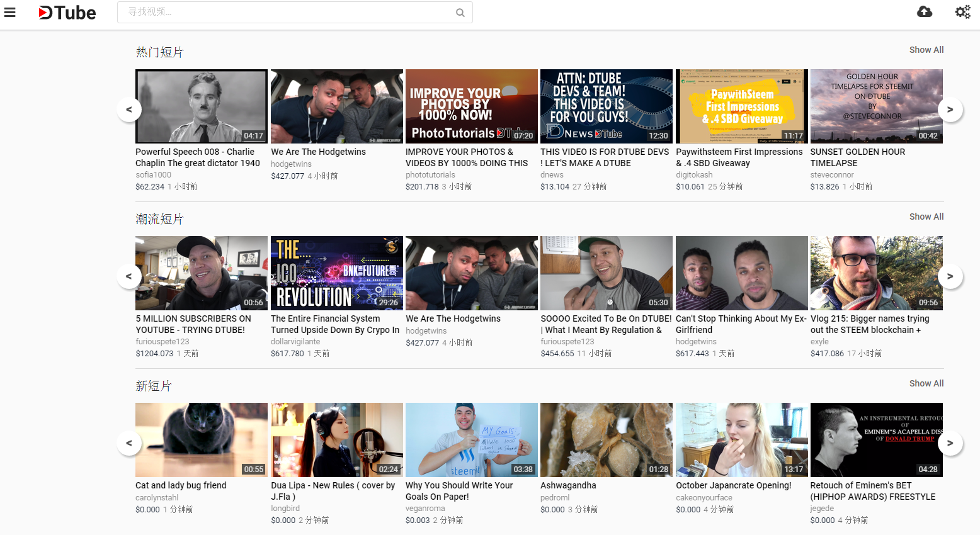Open channel carolynstahl
Image resolution: width=980 pixels, height=535 pixels.
[157, 497]
